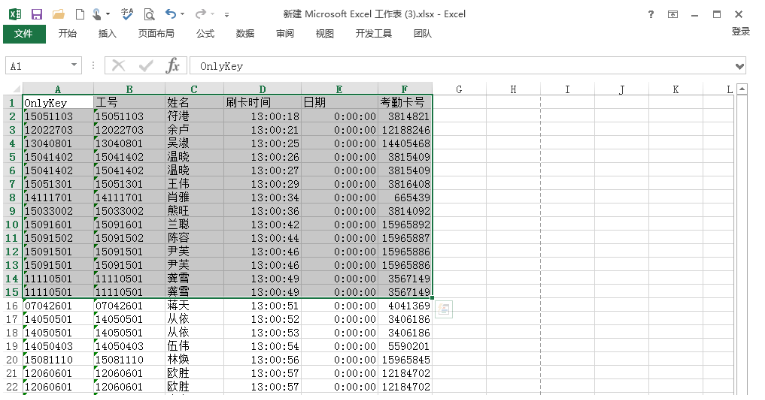The height and width of the screenshot is (400, 765).
Task: Open ribbon display options button
Action: pos(675,14)
